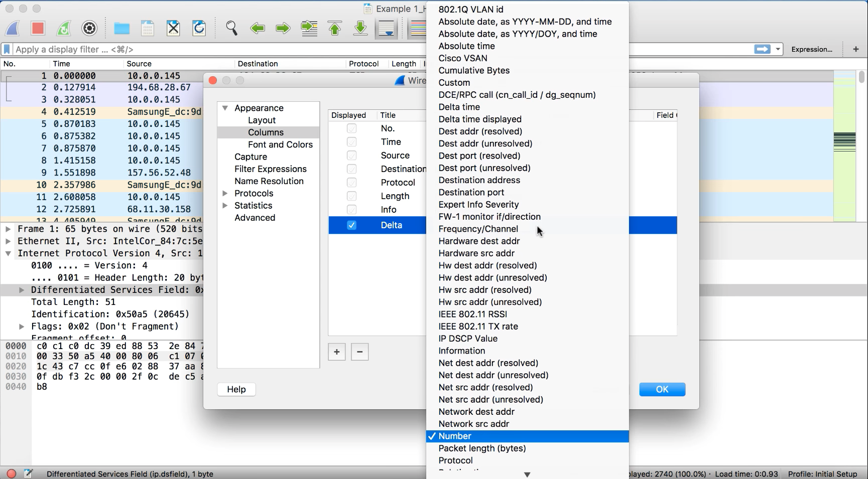Toggle the Displayed checkbox for Source column
868x479 pixels.
352,155
